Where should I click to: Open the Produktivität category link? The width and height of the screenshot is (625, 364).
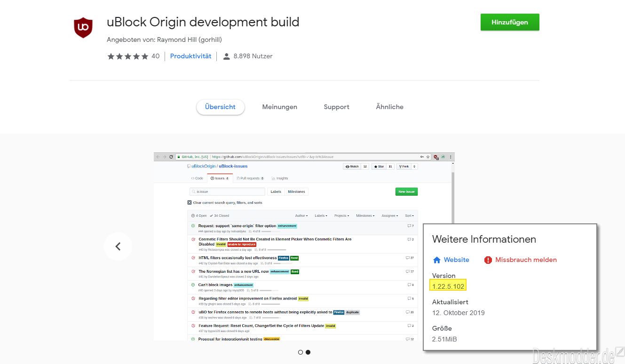pos(190,56)
